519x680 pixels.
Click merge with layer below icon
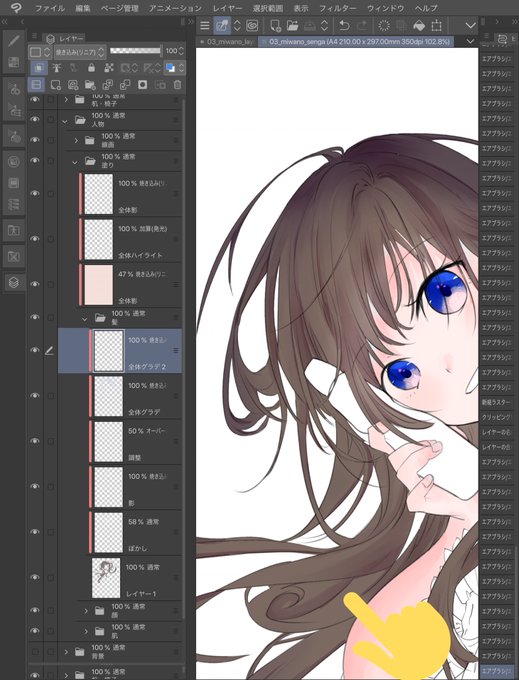point(125,85)
